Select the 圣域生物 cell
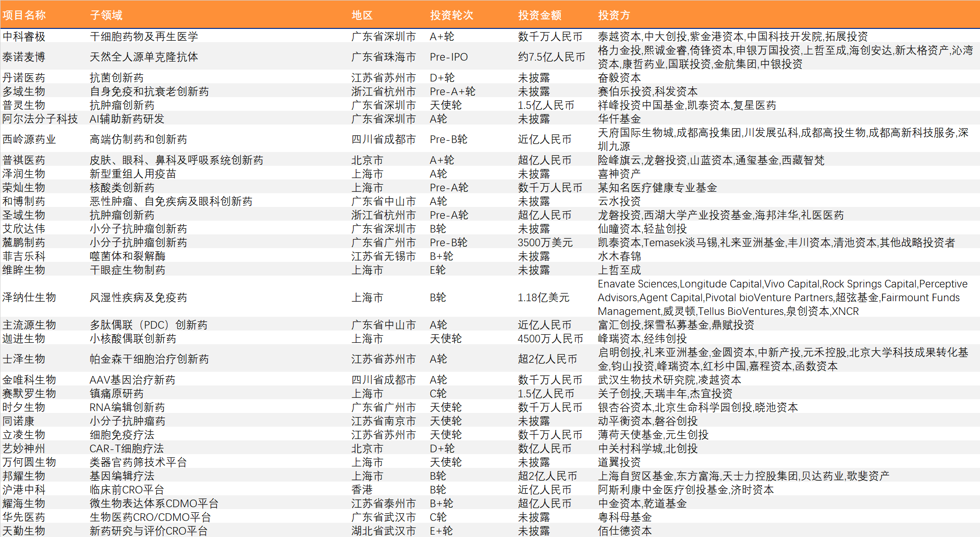This screenshot has width=980, height=537. click(24, 215)
